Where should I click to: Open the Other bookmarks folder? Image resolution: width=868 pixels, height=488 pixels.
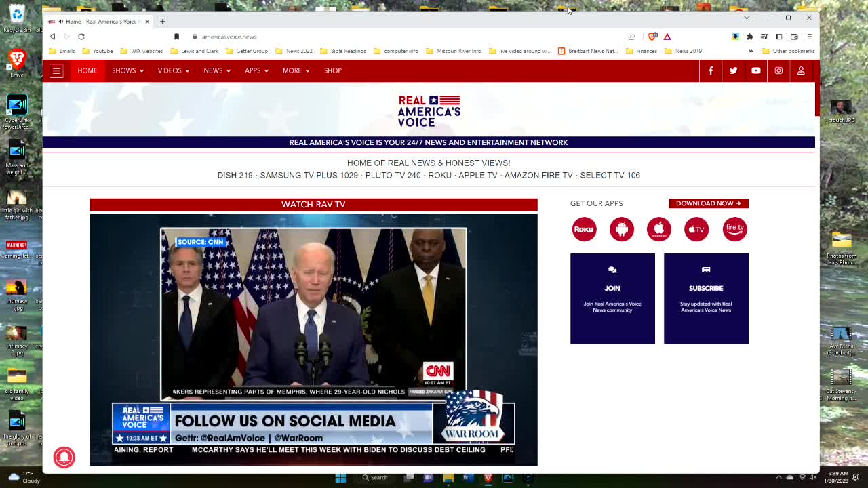789,51
